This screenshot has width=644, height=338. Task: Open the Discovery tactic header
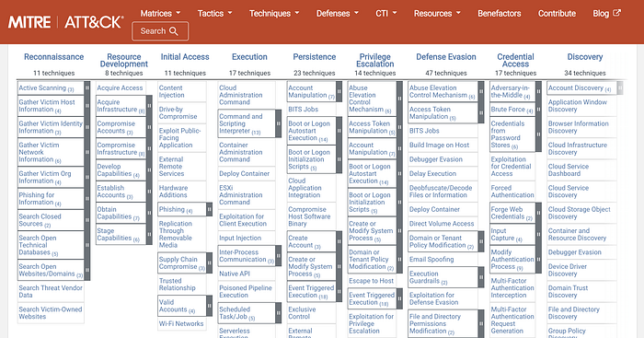tap(585, 57)
